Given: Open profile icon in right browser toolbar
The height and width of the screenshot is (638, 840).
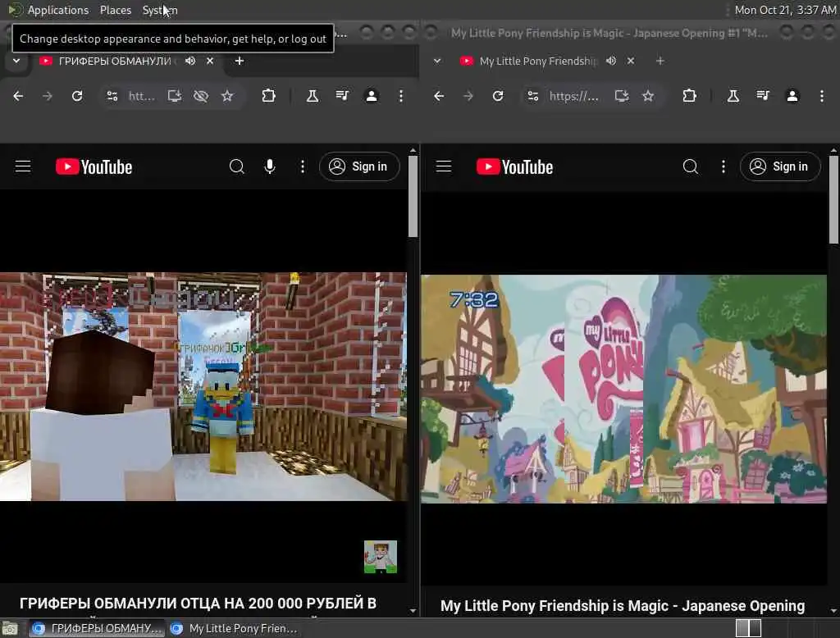Looking at the screenshot, I should tap(792, 96).
